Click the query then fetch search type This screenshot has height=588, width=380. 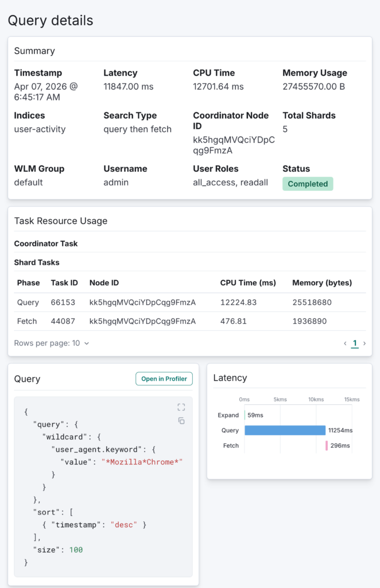pos(138,129)
